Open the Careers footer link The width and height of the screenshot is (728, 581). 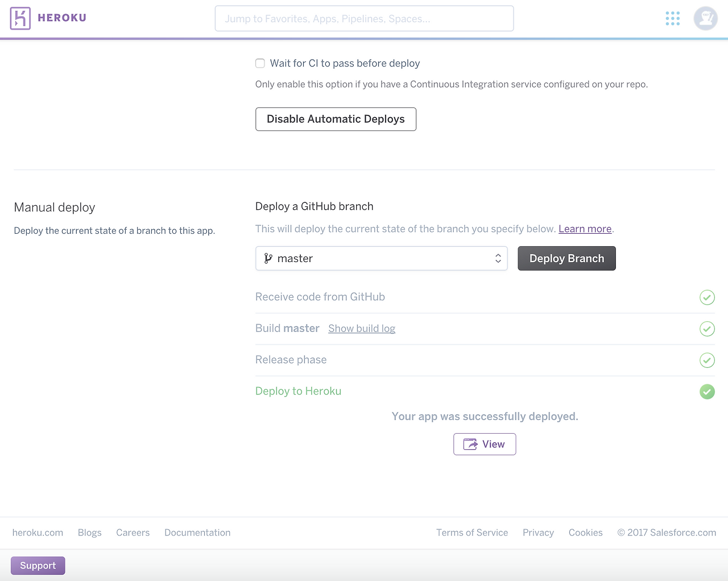pos(133,533)
